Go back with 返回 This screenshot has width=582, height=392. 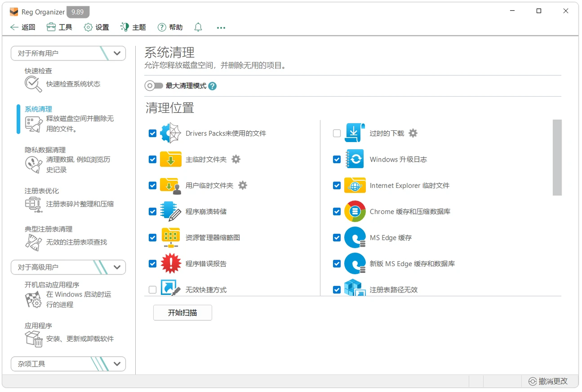click(22, 27)
